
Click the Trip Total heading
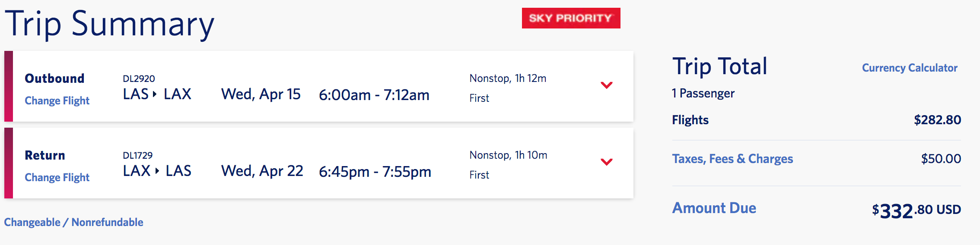pos(719,66)
